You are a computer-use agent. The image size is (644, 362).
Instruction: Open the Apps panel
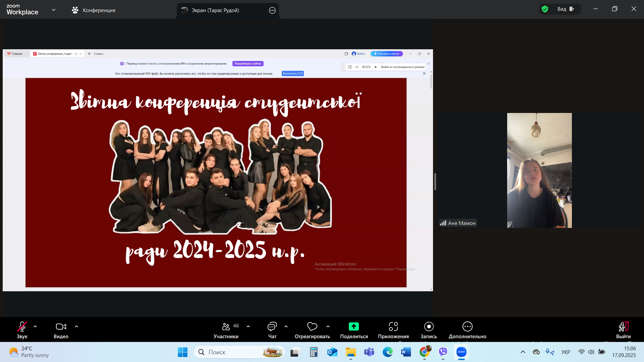tap(393, 327)
